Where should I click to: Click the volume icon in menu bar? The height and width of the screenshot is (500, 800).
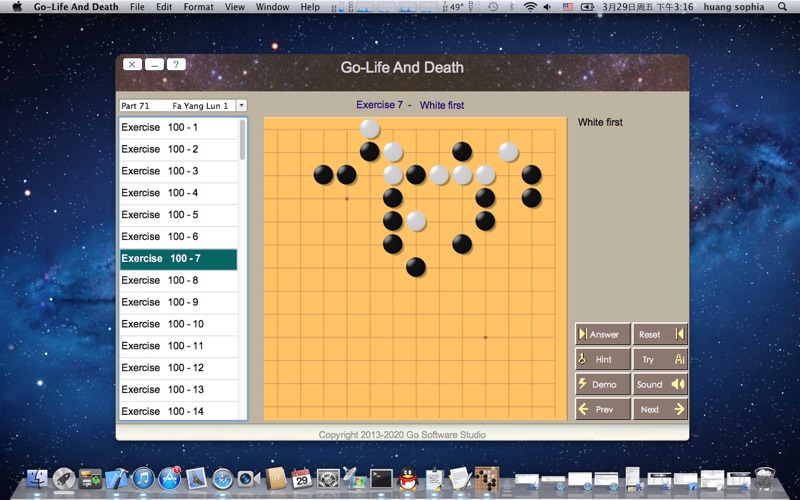(x=547, y=7)
